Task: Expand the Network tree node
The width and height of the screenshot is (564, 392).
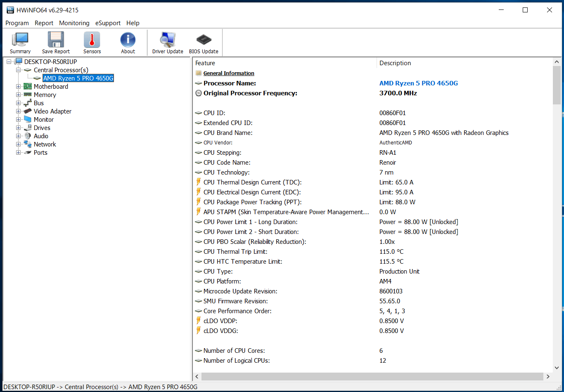Action: point(18,144)
